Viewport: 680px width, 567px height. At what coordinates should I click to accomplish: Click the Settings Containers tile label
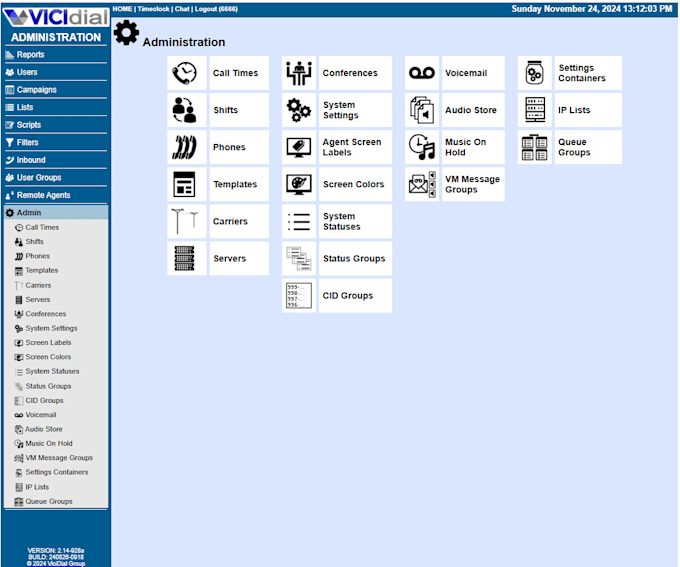coord(588,73)
